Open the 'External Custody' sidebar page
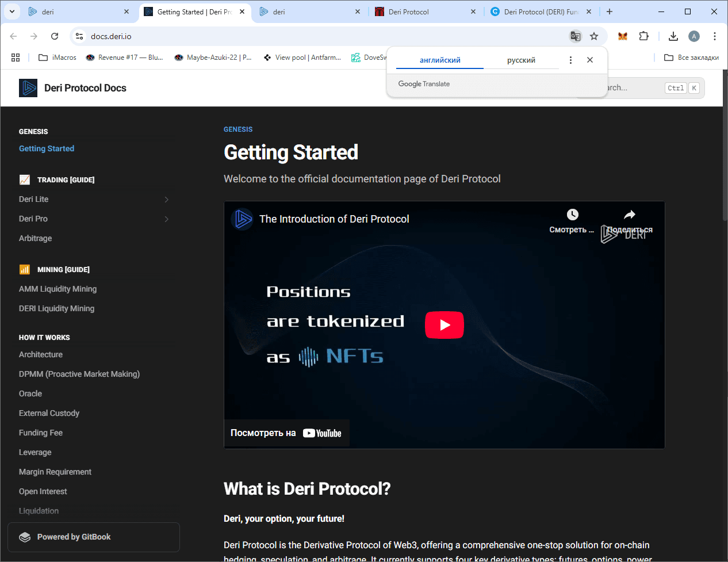 coord(49,413)
